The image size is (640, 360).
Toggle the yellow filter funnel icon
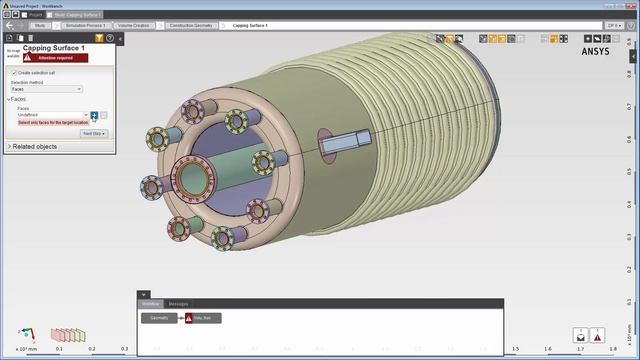(x=99, y=38)
